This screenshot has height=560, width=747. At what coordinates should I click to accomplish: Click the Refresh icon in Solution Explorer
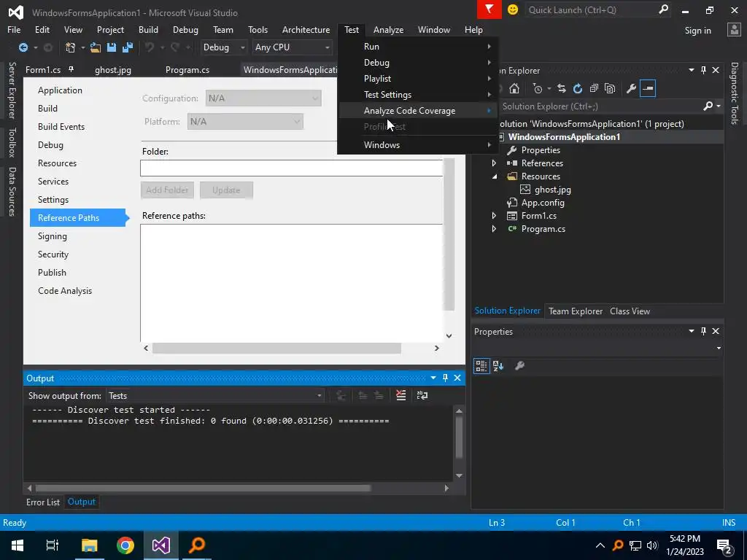(x=578, y=88)
